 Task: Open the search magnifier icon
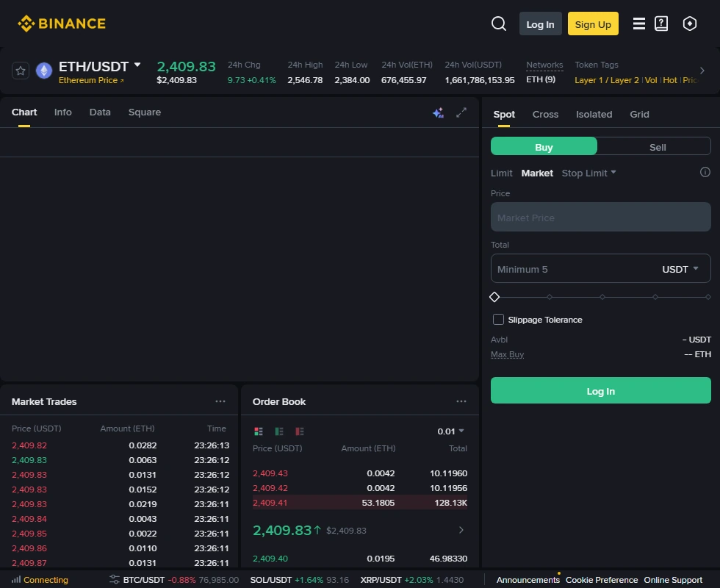pos(499,24)
